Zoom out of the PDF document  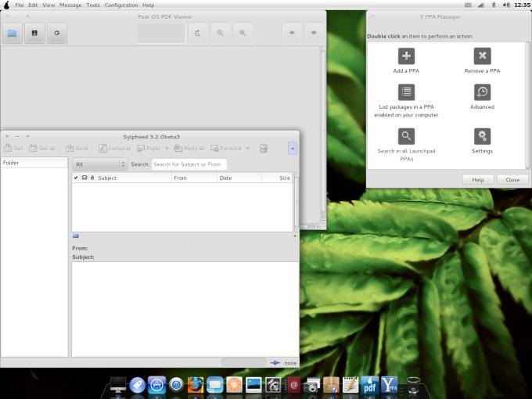[x=221, y=33]
